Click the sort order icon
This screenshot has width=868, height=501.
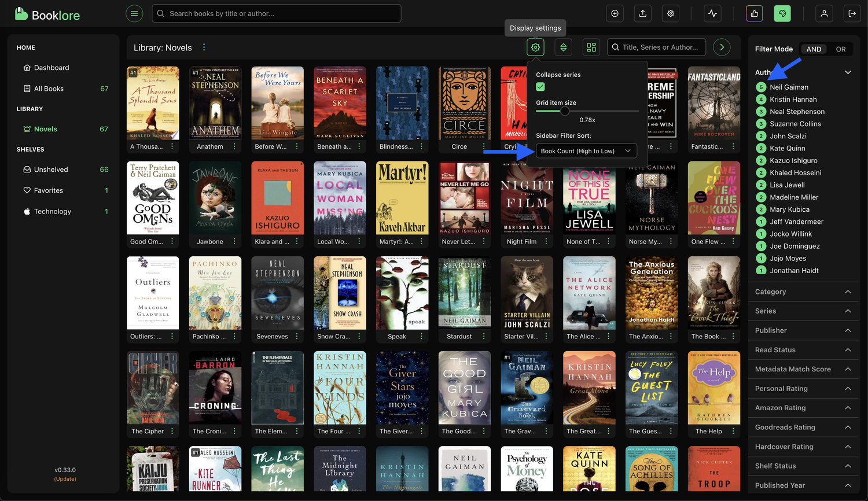pyautogui.click(x=563, y=47)
